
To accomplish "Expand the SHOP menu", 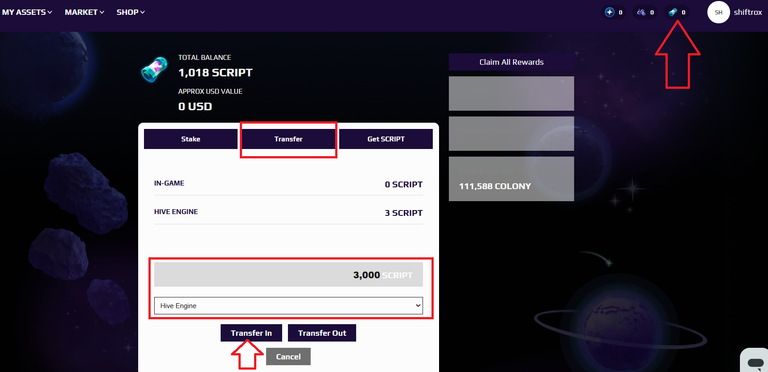I will click(x=130, y=12).
